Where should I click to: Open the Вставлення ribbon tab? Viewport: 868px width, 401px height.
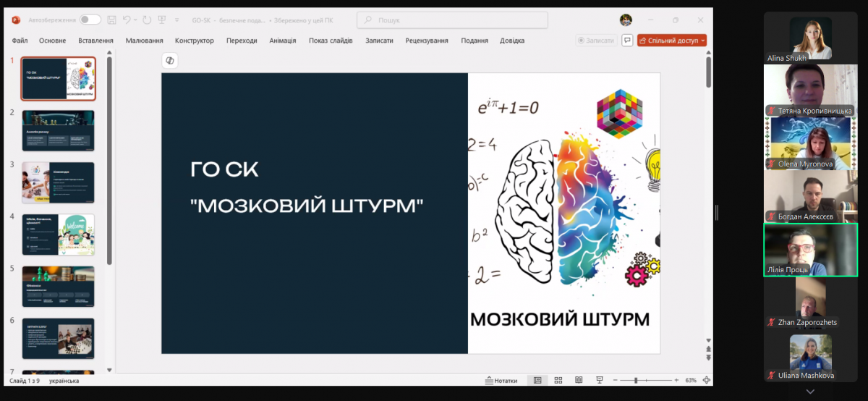pos(95,41)
